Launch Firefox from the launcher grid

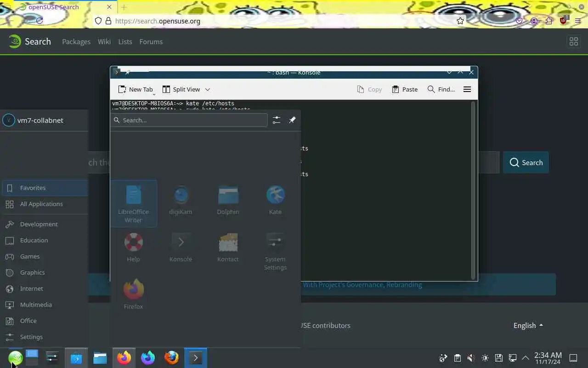[133, 294]
